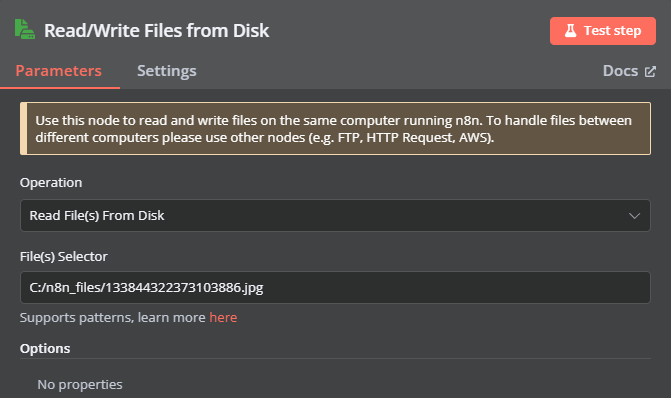Open the Docs link
The image size is (671, 398).
(629, 71)
